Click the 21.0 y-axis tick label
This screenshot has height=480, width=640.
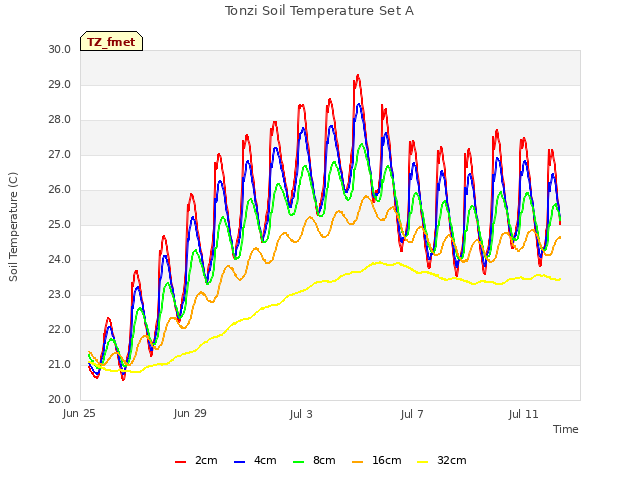coord(60,364)
